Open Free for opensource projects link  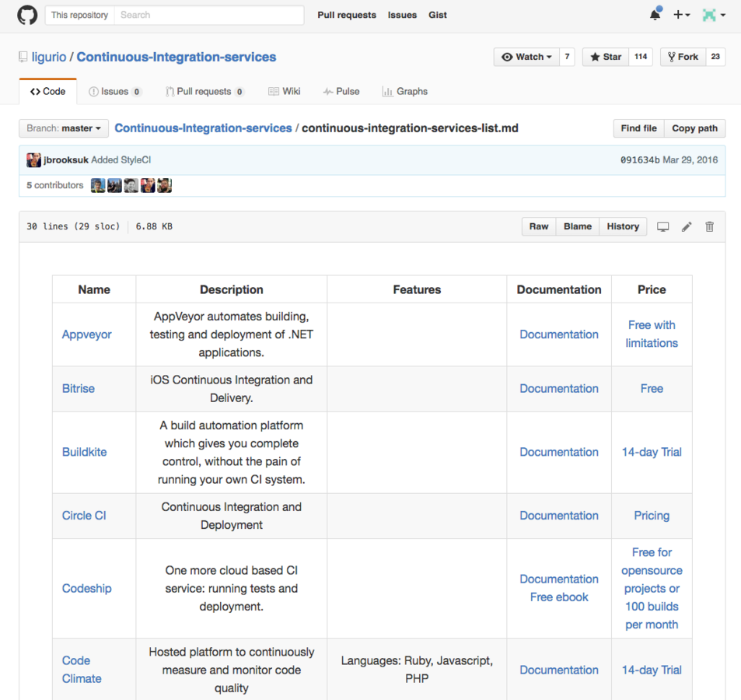click(x=652, y=589)
